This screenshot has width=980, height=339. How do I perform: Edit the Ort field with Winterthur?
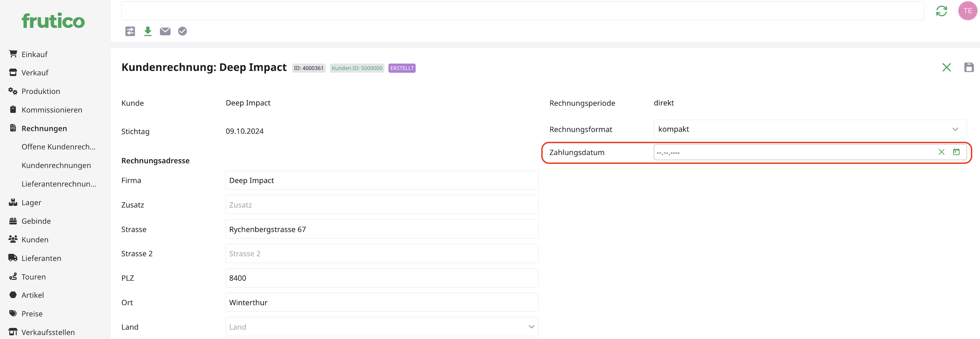coord(382,303)
